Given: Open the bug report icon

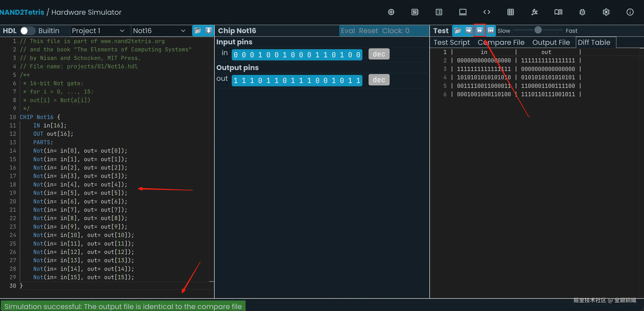Looking at the screenshot, I should pos(582,12).
